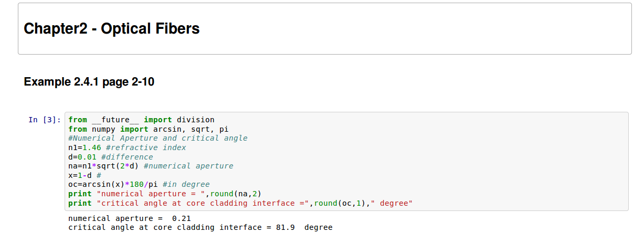The image size is (644, 243).
Task: Click the Chapter2 - Optical Fibers heading
Action: coord(112,28)
